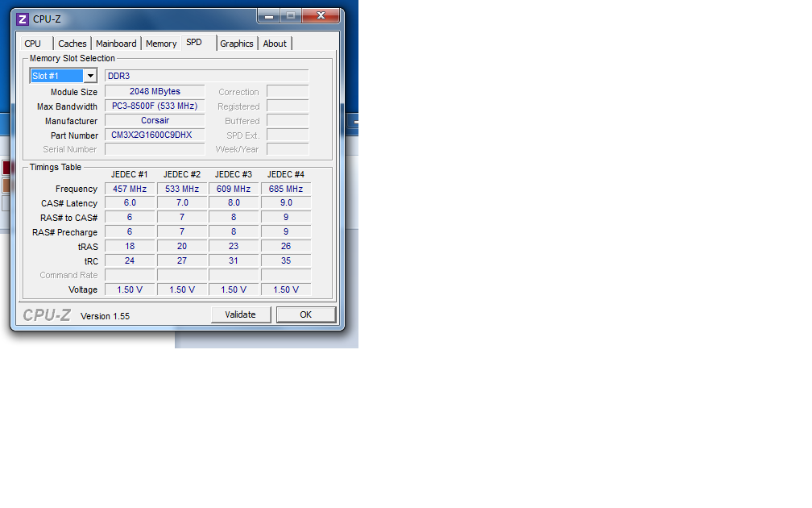This screenshot has width=812, height=508.
Task: Select the 2048 MBytes module size value
Action: (155, 91)
